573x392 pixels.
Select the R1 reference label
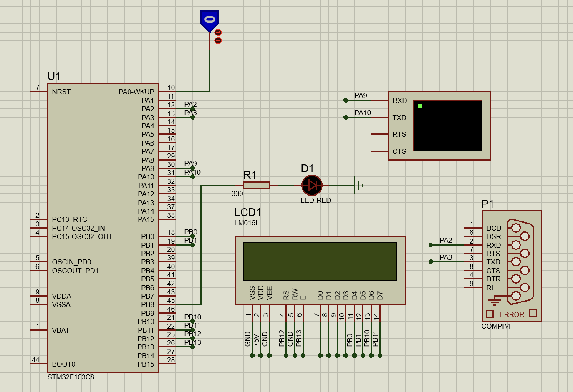click(x=250, y=175)
